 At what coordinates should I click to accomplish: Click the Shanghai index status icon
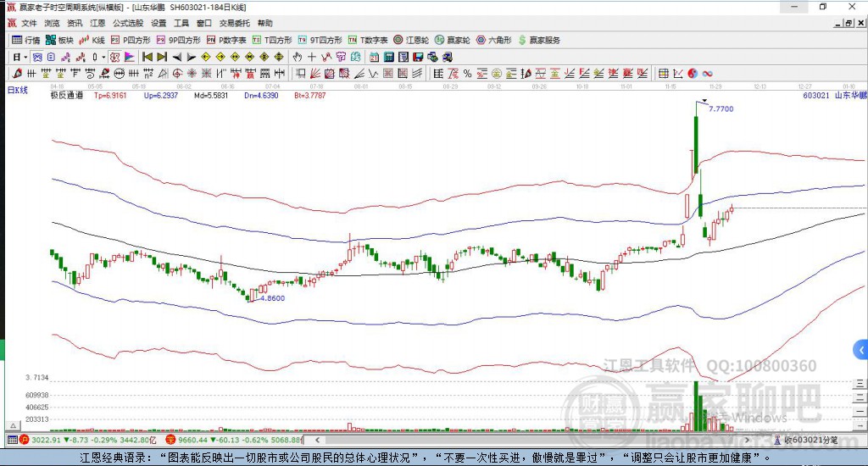point(25,440)
